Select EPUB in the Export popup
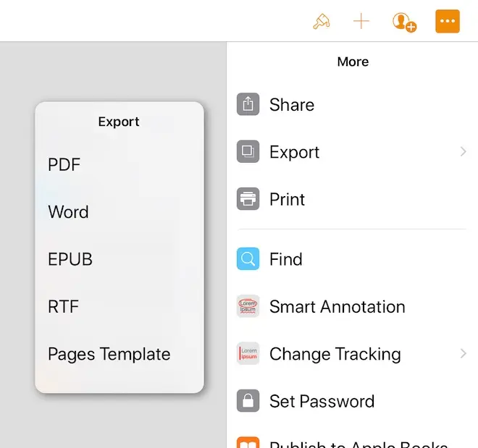 (70, 259)
